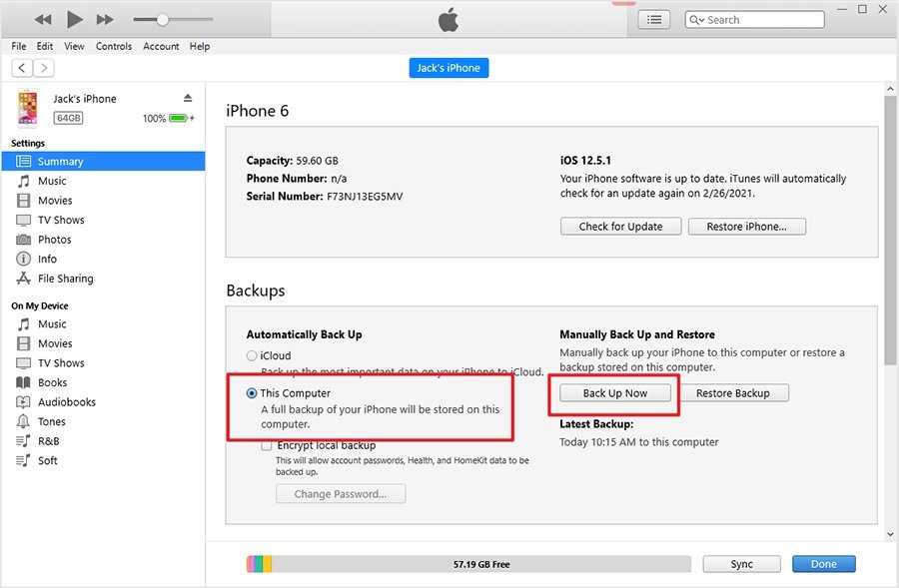Select Summary in Settings sidebar
899x588 pixels.
[103, 161]
